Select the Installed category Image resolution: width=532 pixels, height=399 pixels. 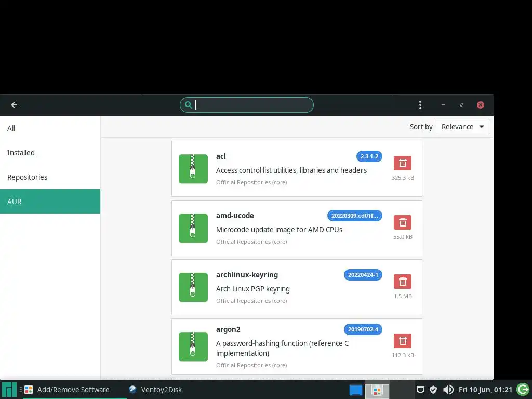click(x=50, y=153)
